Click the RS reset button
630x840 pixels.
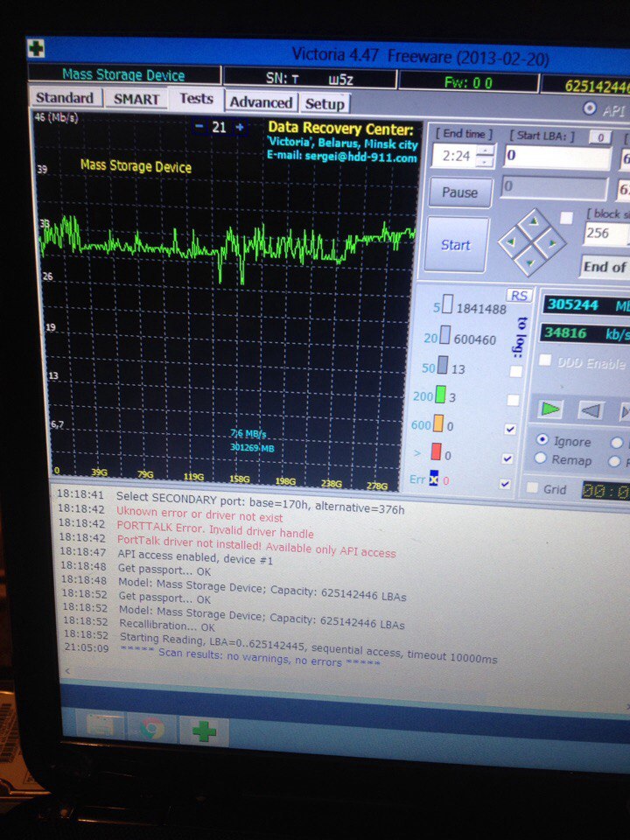(x=519, y=296)
